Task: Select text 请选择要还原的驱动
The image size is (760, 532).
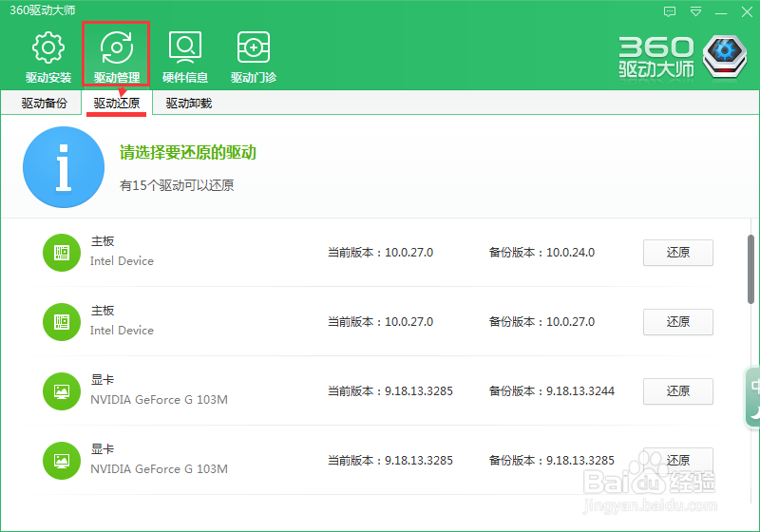Action: (187, 152)
